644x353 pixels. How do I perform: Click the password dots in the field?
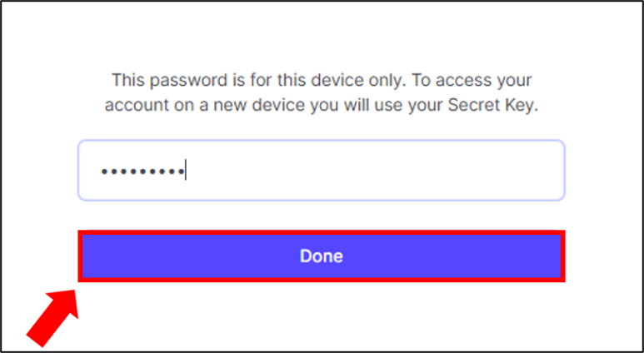click(142, 172)
